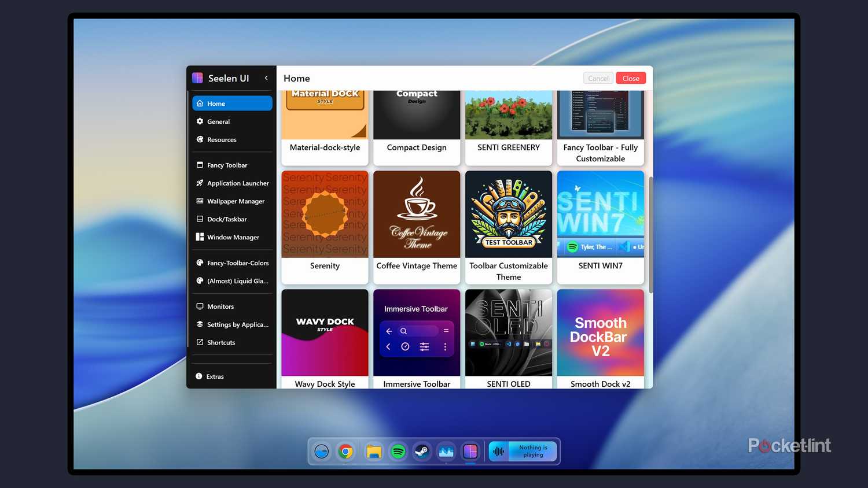Open Steam from the dock
The width and height of the screenshot is (868, 488).
tap(422, 451)
